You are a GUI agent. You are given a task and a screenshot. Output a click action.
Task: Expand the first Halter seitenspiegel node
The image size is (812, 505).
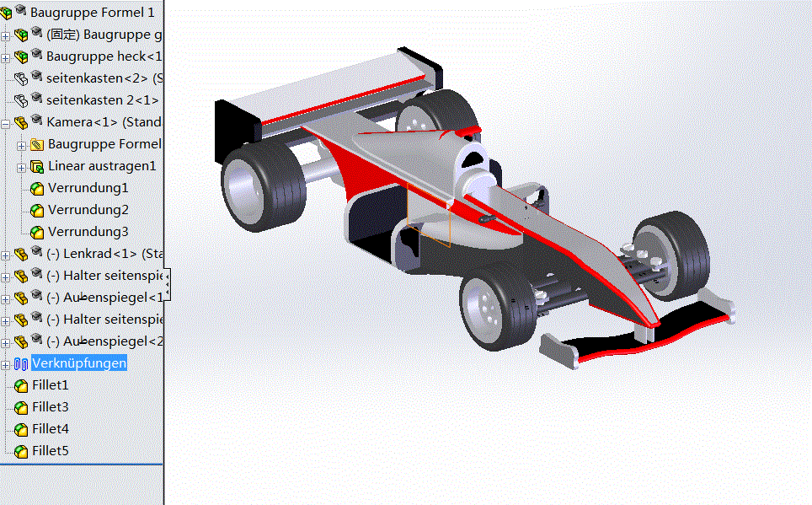click(4, 275)
